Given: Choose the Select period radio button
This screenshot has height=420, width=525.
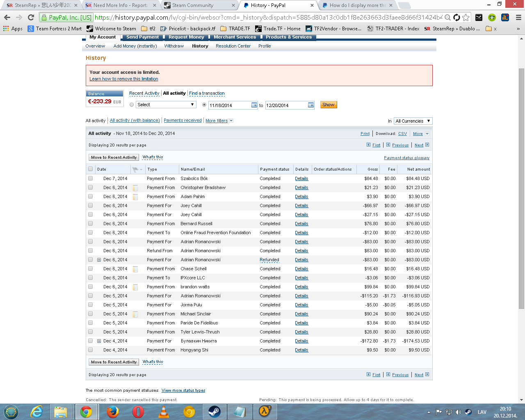Looking at the screenshot, I should tap(132, 105).
